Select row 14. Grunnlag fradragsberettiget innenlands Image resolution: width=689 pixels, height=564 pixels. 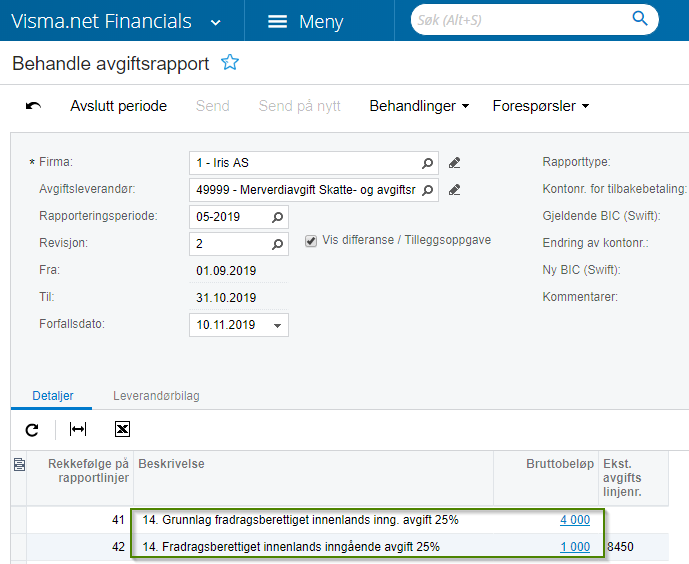click(x=301, y=520)
